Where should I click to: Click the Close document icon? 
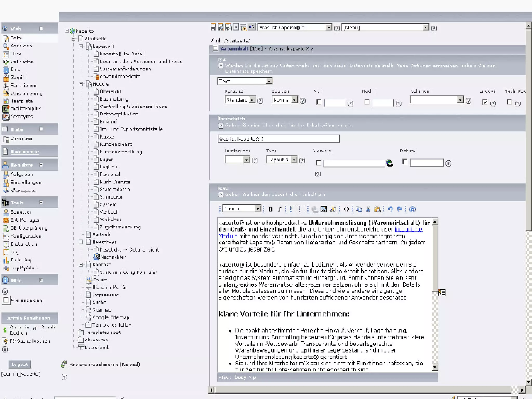tap(236, 27)
